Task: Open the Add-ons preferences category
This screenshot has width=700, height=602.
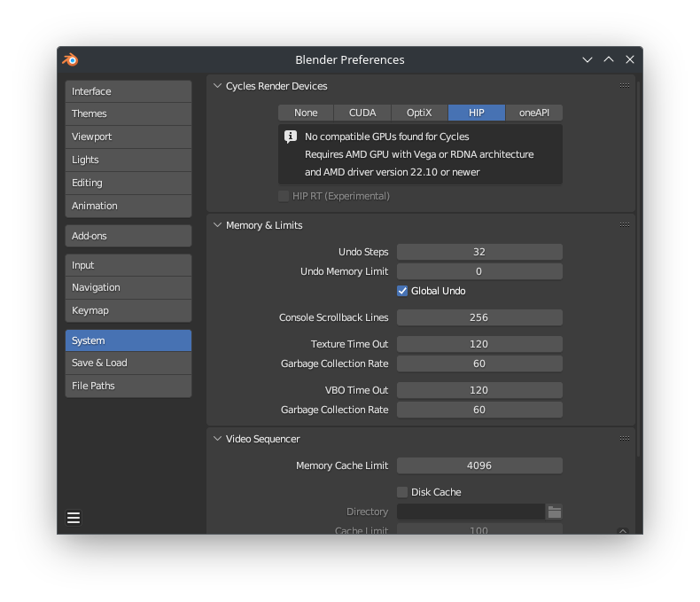Action: coord(128,236)
